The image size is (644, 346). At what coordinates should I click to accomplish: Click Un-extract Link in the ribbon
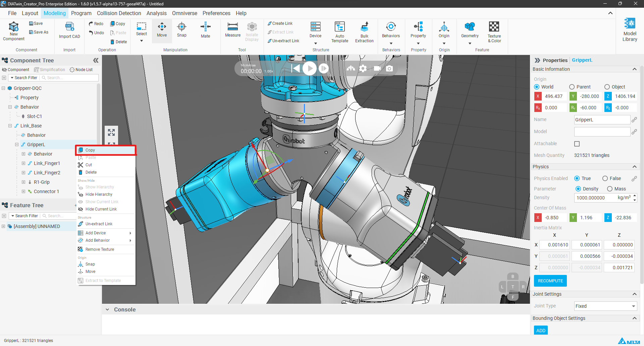[283, 41]
